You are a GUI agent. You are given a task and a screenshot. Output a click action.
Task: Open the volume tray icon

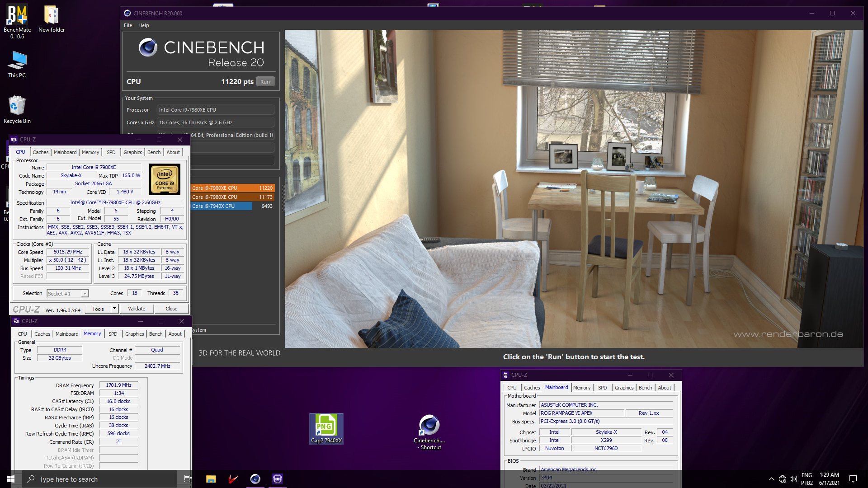click(793, 479)
